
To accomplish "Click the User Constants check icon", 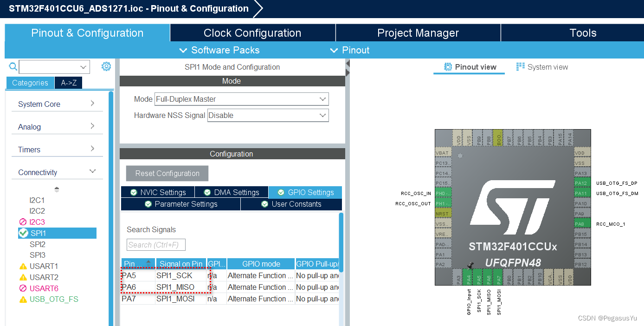I will click(265, 204).
